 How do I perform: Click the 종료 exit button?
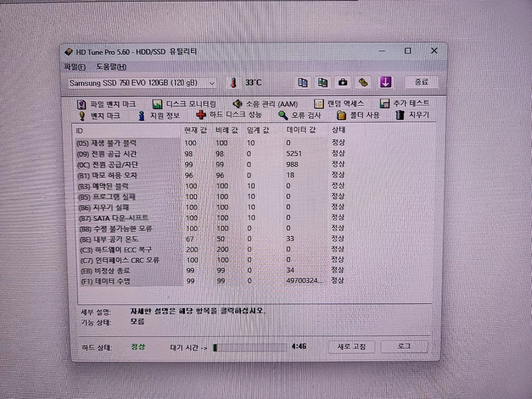[x=421, y=82]
